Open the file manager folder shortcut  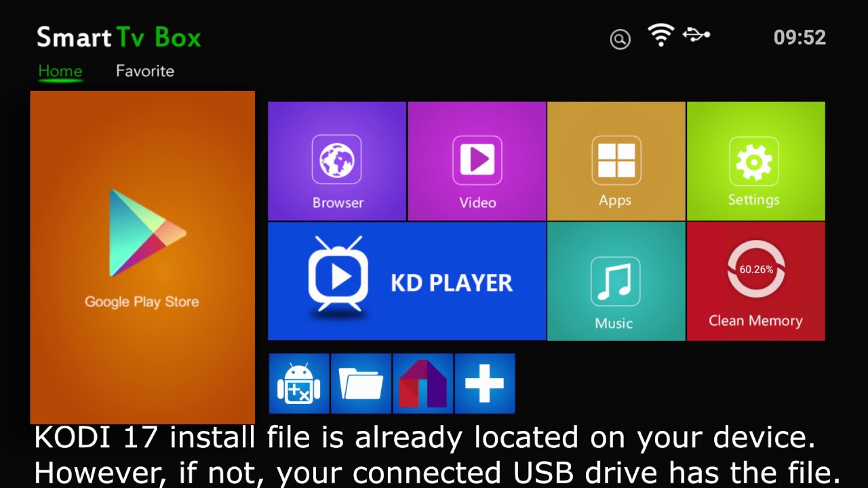(x=361, y=384)
